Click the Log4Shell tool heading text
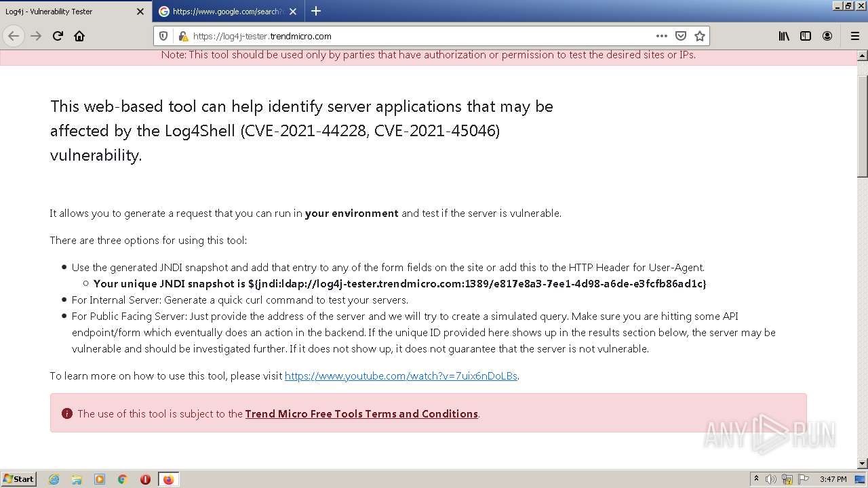 pyautogui.click(x=302, y=131)
